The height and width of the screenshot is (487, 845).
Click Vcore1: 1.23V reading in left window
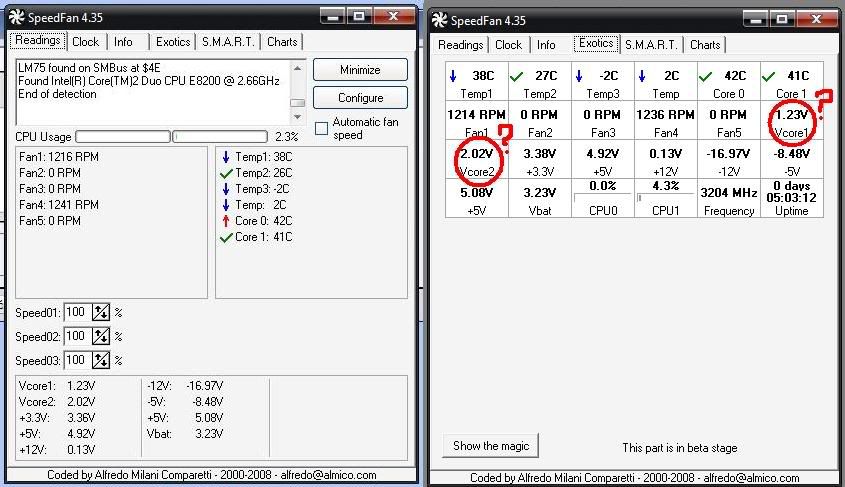pos(57,386)
